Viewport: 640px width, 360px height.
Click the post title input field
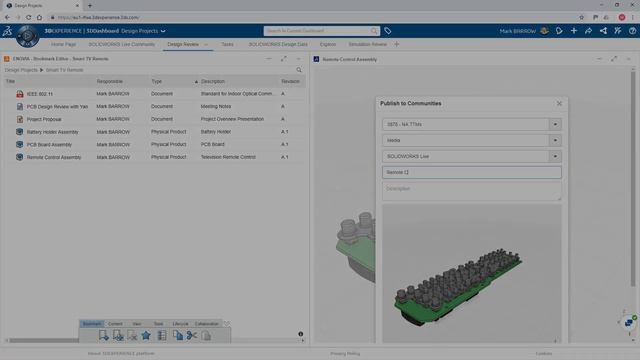pos(471,172)
